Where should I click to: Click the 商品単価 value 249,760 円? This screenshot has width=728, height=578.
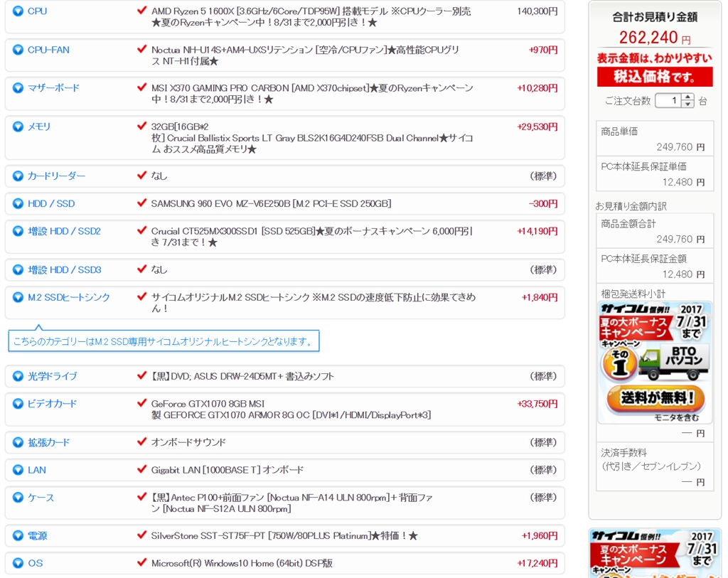coord(680,147)
